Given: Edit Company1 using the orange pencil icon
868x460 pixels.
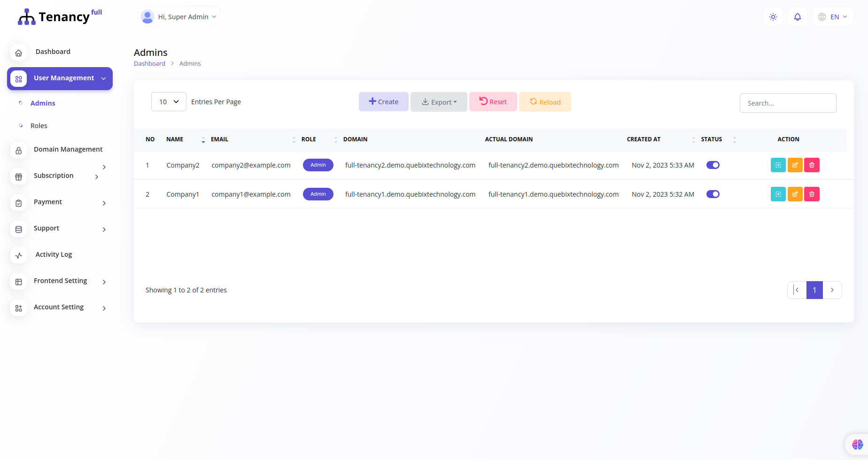Looking at the screenshot, I should tap(795, 194).
